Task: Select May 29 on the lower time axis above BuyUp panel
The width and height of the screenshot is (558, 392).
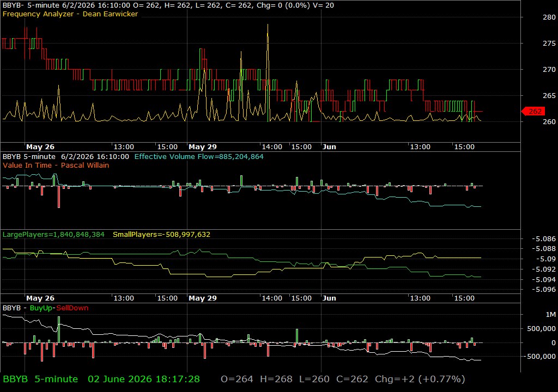Action: (x=203, y=298)
